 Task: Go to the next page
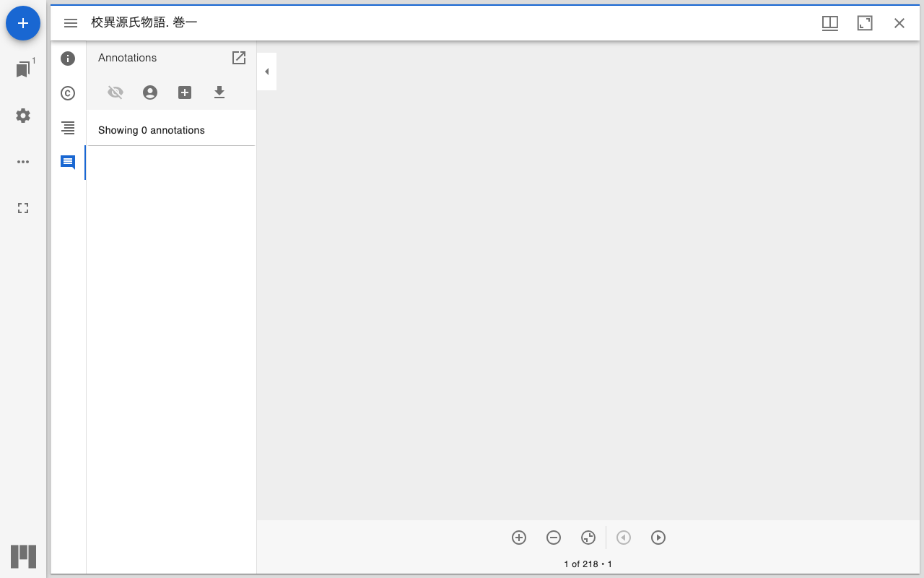(658, 538)
